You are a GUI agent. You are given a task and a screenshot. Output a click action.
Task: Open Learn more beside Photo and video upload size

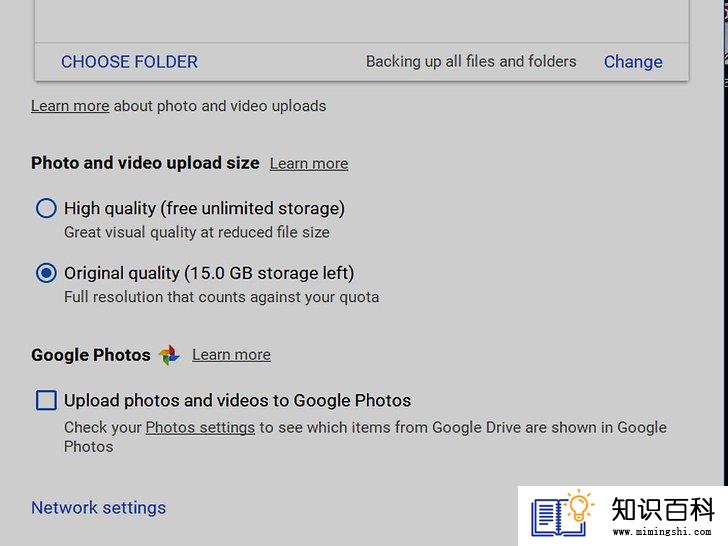click(309, 163)
